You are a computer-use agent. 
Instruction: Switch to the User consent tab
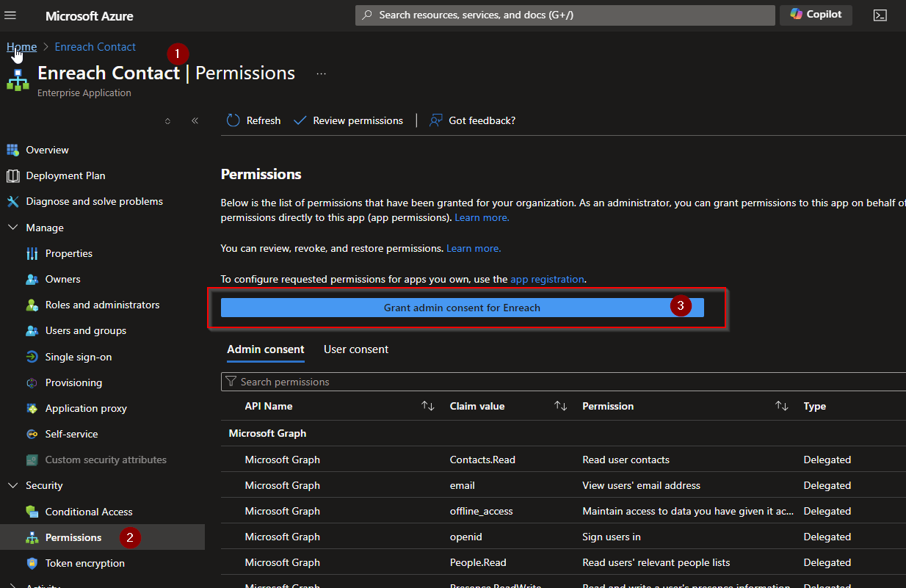(x=356, y=349)
